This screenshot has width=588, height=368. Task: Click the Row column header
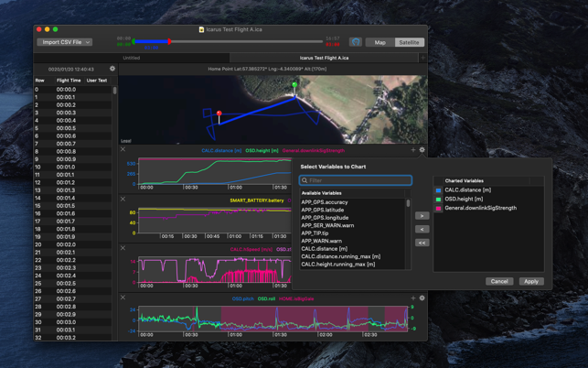point(39,81)
